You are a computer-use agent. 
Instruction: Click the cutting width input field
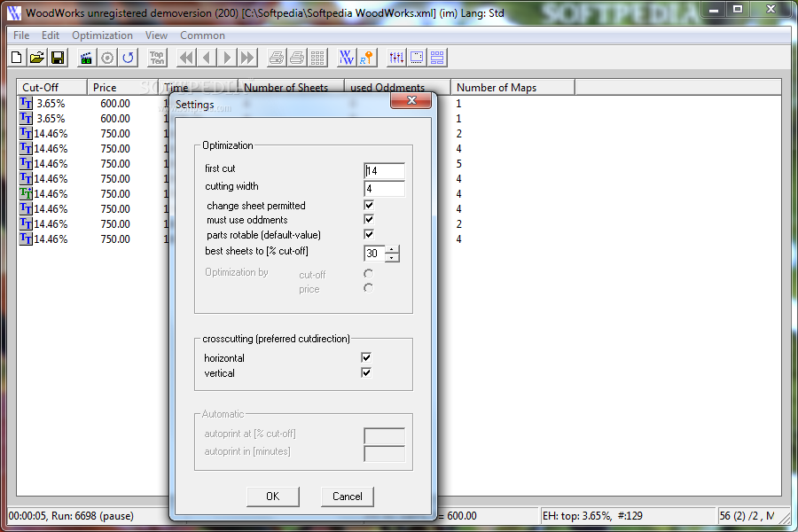(x=384, y=188)
